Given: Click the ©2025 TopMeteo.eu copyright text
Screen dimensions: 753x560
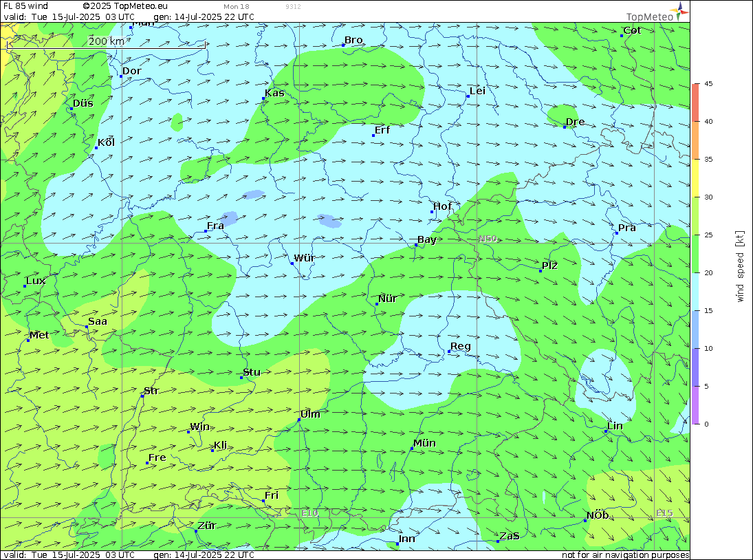Looking at the screenshot, I should point(125,6).
